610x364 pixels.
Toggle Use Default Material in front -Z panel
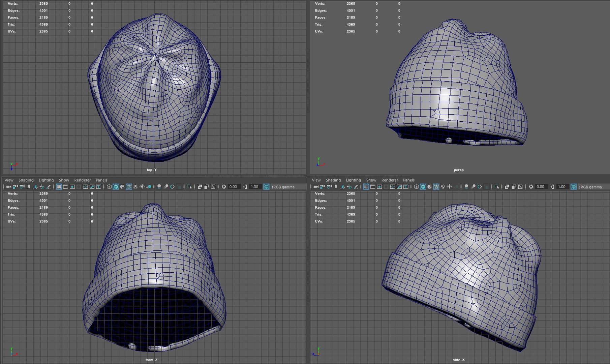pyautogui.click(x=122, y=187)
